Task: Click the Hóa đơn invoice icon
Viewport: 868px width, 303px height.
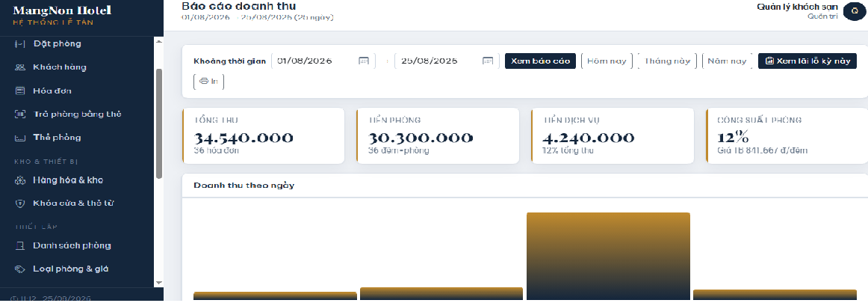Action: [x=20, y=91]
